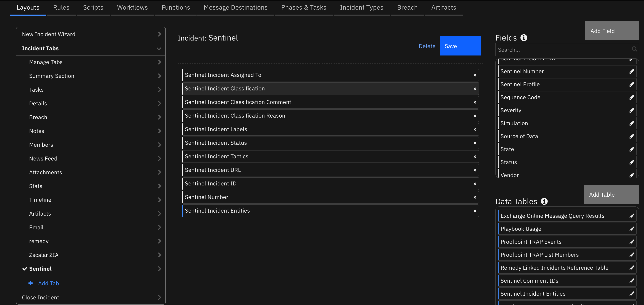644x305 pixels.
Task: Click the Save button
Action: click(x=460, y=46)
